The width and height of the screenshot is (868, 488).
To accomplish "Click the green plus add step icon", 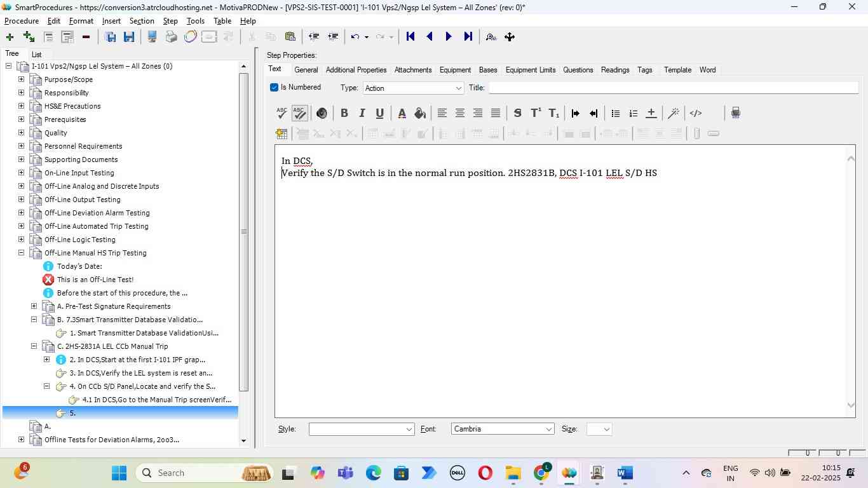I will point(10,37).
